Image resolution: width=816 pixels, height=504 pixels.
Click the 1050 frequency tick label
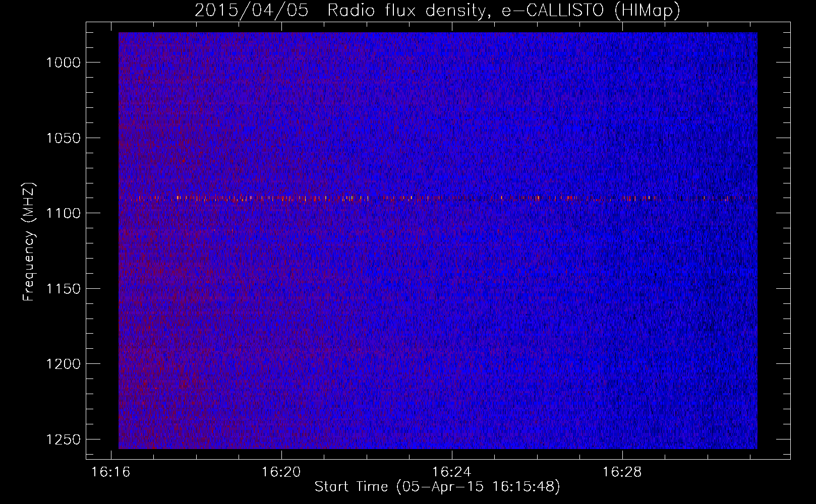point(63,138)
